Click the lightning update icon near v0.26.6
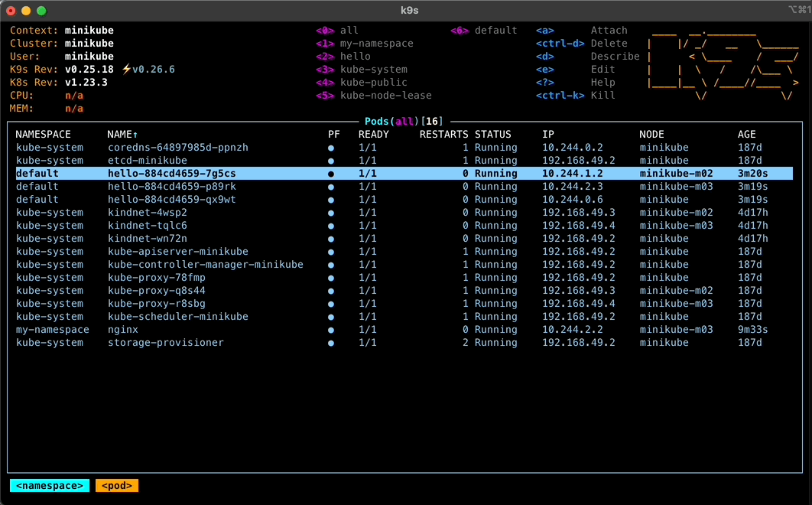The height and width of the screenshot is (505, 812). pyautogui.click(x=126, y=69)
